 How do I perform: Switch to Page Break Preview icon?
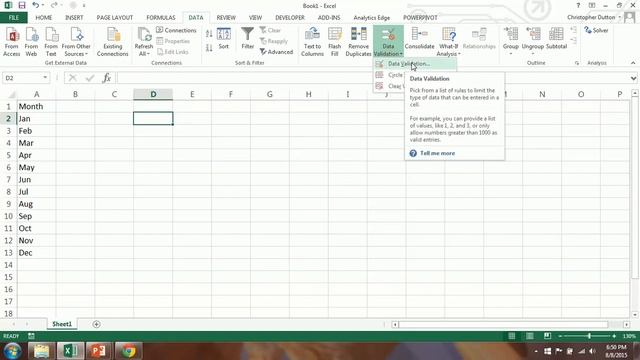[x=547, y=336]
